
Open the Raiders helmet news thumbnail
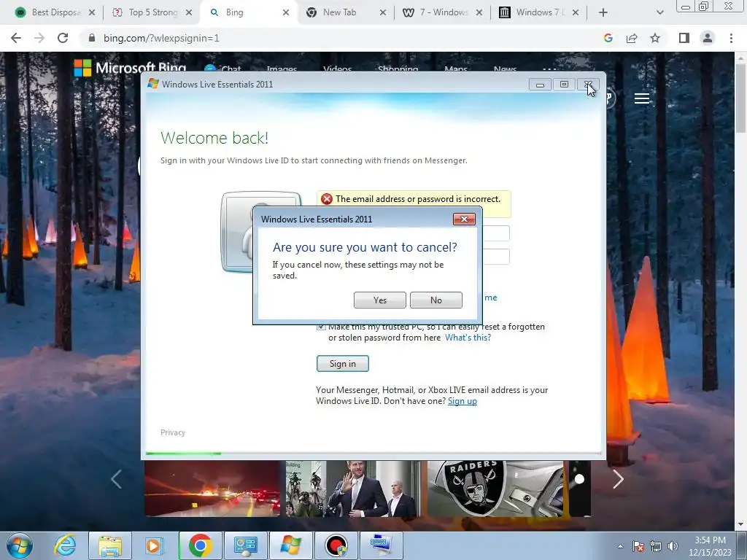495,488
